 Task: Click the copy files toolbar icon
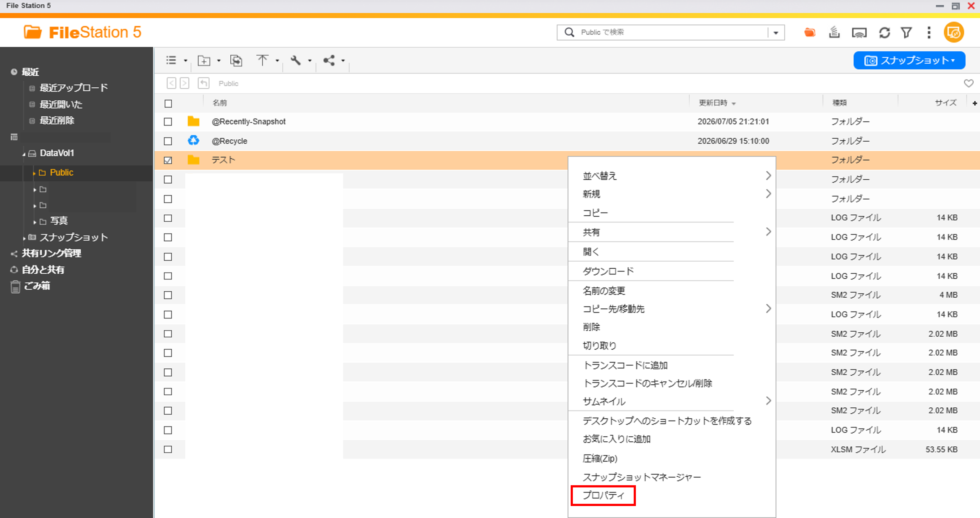coord(236,60)
